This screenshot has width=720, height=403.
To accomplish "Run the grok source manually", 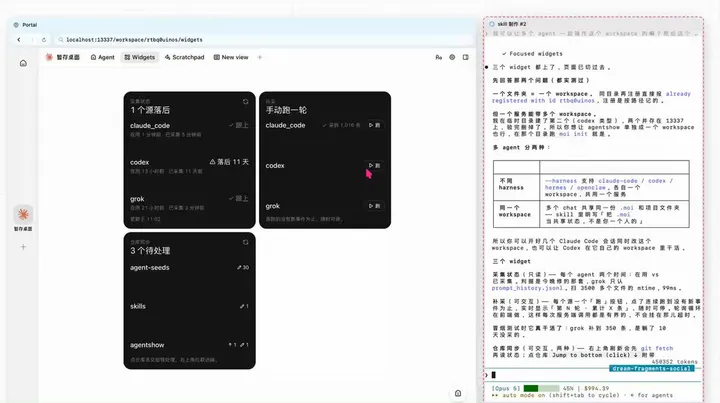I will pyautogui.click(x=375, y=206).
